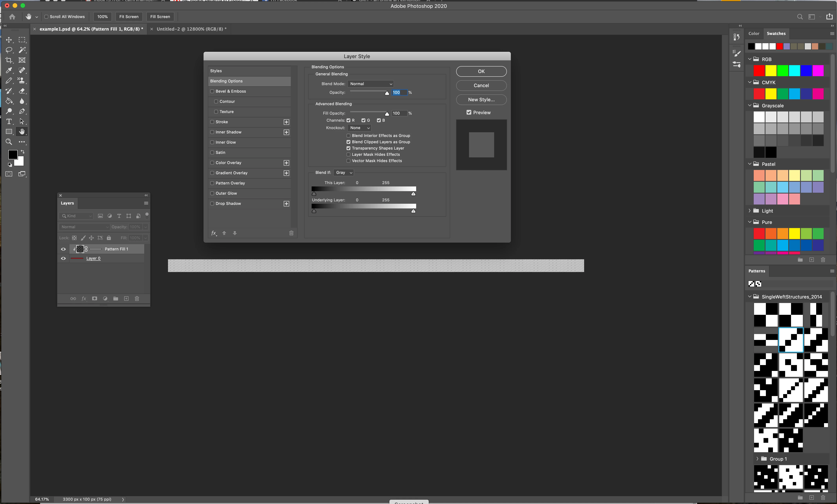Click add Stroke effect plus icon
Image resolution: width=837 pixels, height=504 pixels.
point(286,122)
